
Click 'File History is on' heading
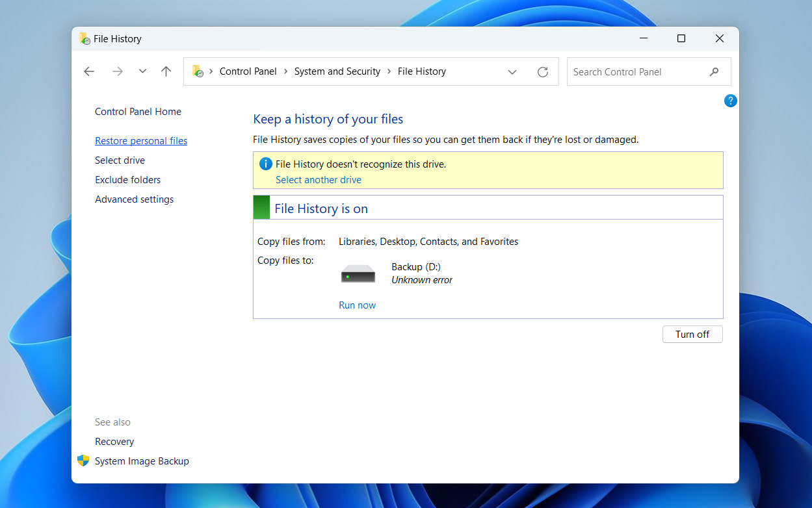pyautogui.click(x=321, y=209)
